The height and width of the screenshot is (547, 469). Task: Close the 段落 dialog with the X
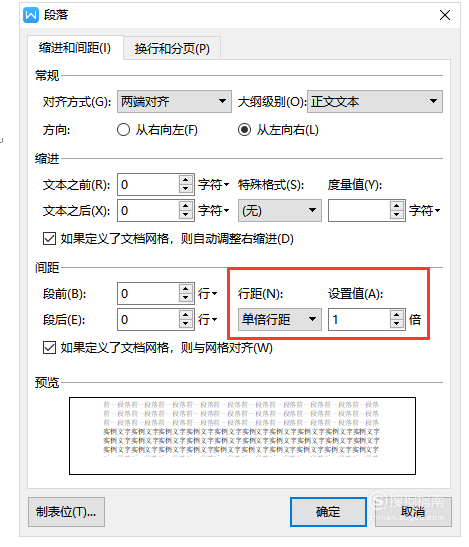445,15
